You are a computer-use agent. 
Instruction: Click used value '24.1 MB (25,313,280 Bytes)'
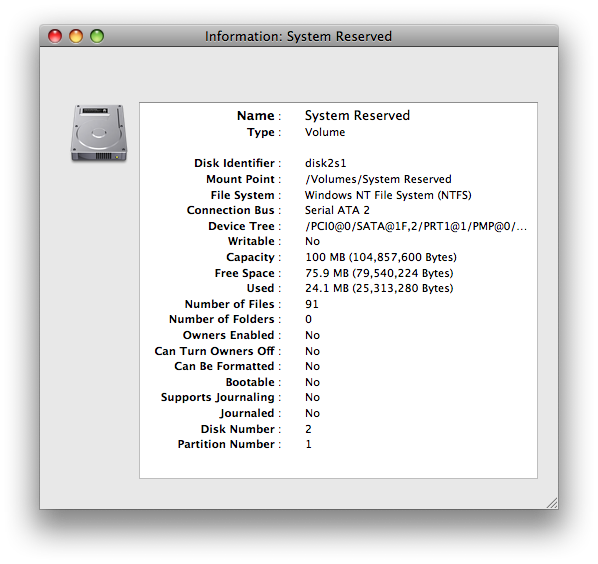379,288
